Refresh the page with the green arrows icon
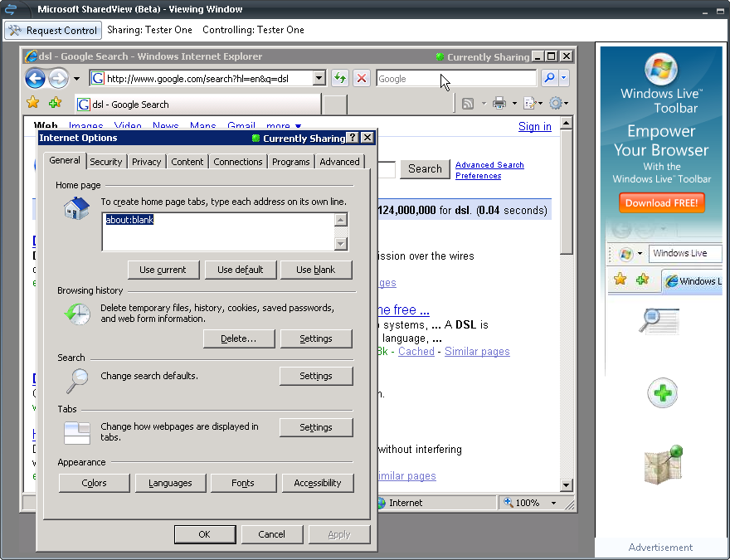The height and width of the screenshot is (560, 730). click(x=340, y=78)
